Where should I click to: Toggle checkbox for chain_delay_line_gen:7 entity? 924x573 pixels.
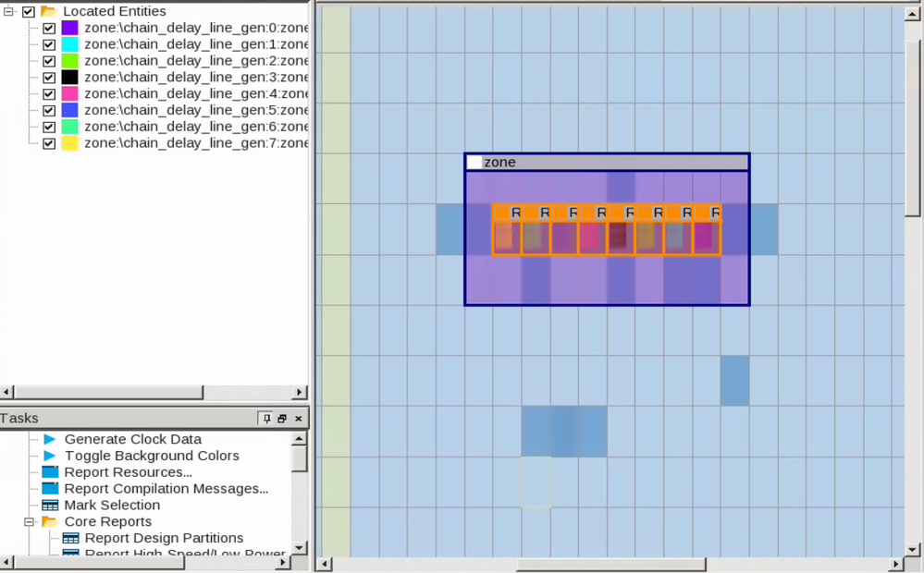tap(50, 143)
